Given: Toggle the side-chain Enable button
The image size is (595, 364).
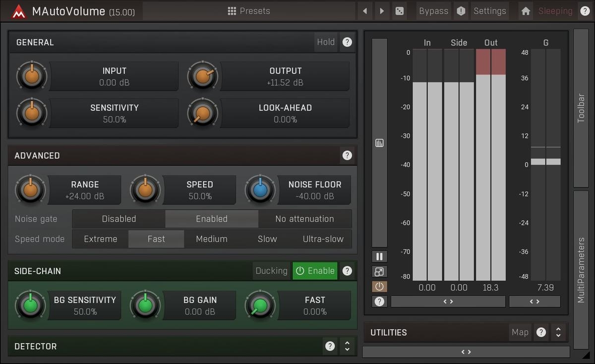Looking at the screenshot, I should tap(315, 271).
